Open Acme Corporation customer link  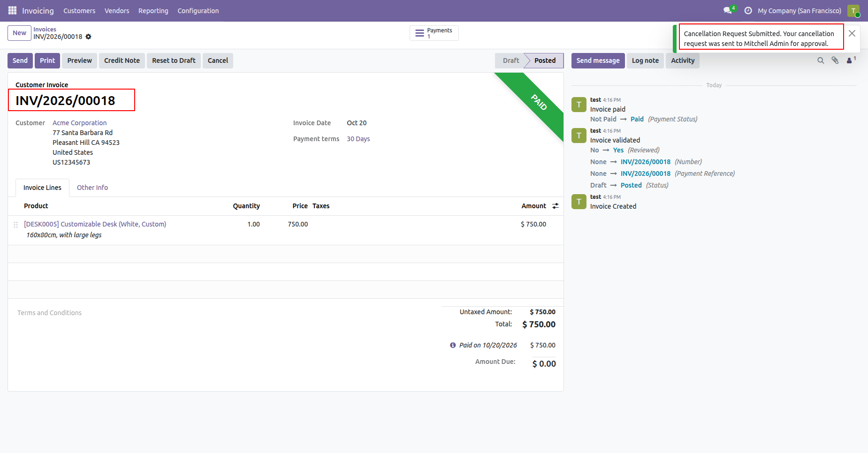coord(80,123)
